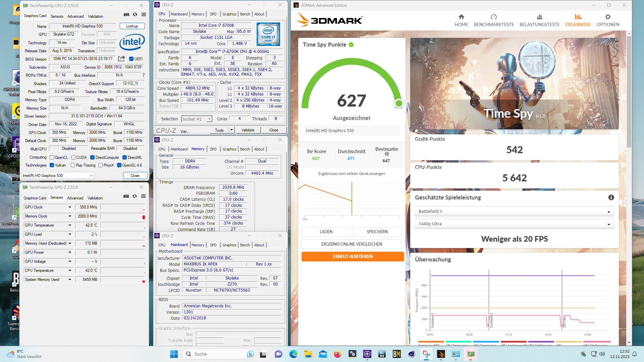Expand System Memory Used dropdown

coord(70,280)
